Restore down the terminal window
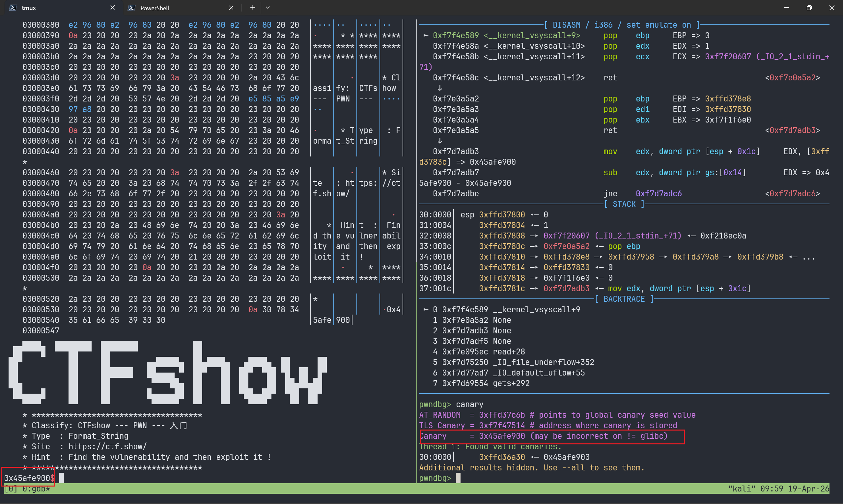Screen dimensions: 843x504 click(x=809, y=8)
